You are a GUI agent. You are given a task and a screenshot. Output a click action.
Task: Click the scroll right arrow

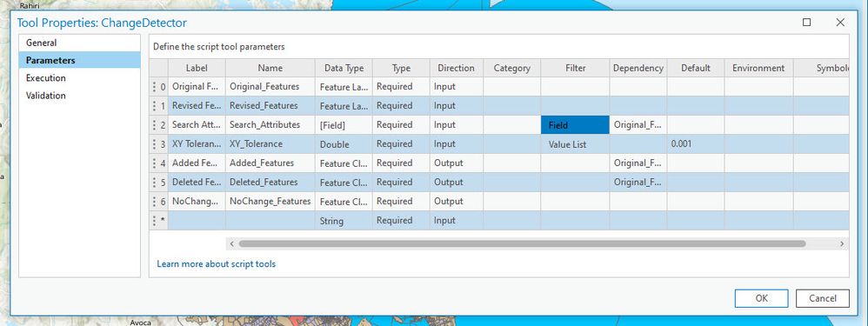[841, 243]
